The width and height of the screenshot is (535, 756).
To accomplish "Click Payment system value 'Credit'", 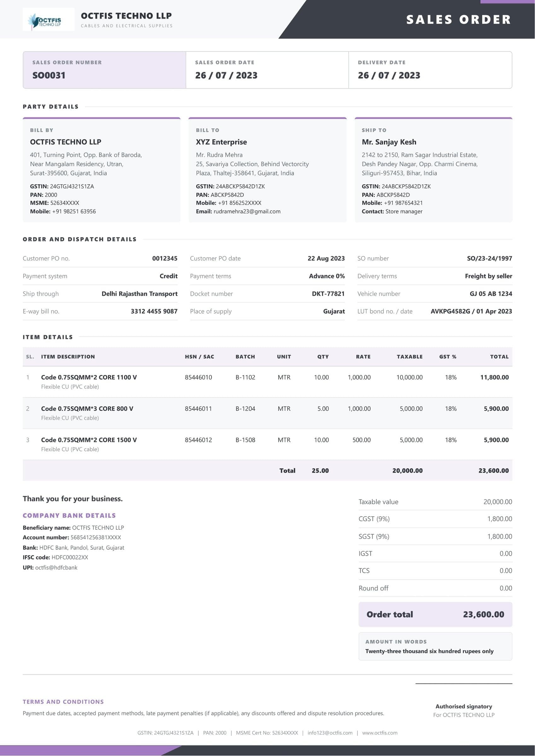I will (x=168, y=276).
